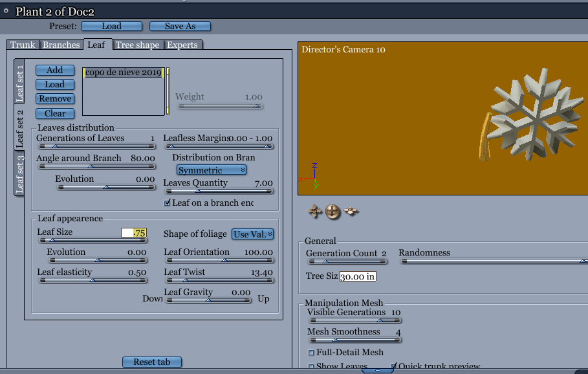Switch to the Trunk tab
The height and width of the screenshot is (374, 588).
coord(23,45)
